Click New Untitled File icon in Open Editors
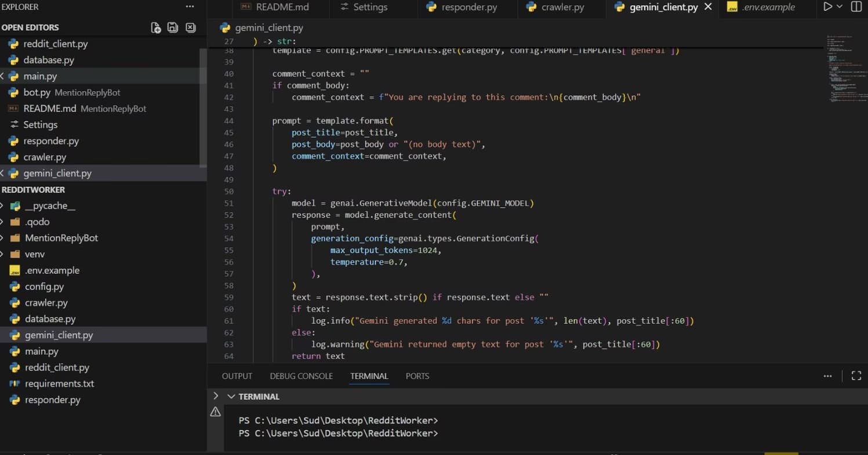Image resolution: width=868 pixels, height=455 pixels. [x=155, y=27]
